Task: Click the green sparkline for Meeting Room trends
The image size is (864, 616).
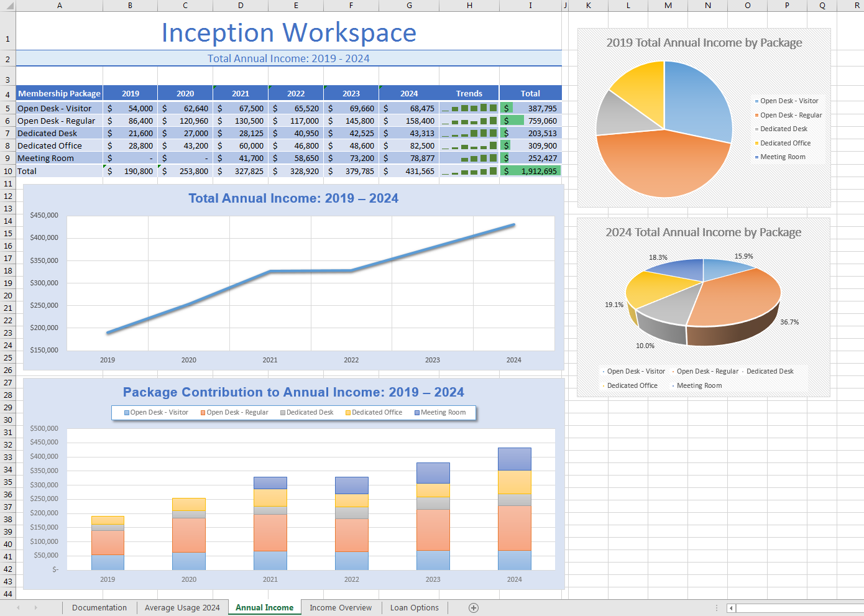Action: 469,158
